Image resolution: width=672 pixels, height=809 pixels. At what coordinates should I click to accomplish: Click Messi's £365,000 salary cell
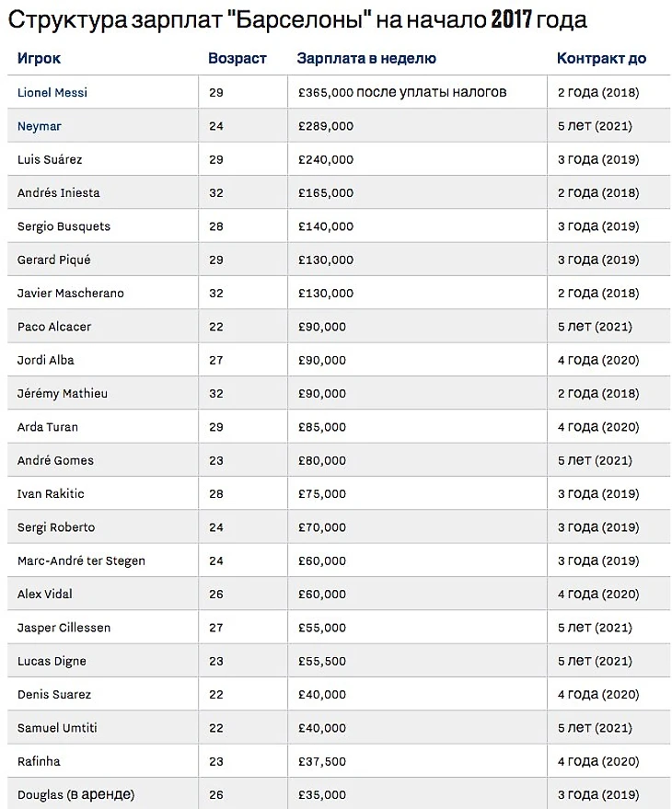[402, 93]
